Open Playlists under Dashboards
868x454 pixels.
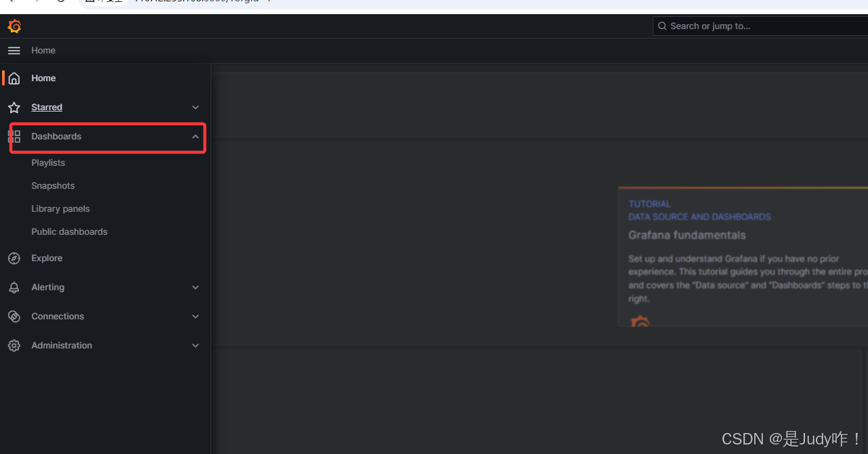(48, 163)
